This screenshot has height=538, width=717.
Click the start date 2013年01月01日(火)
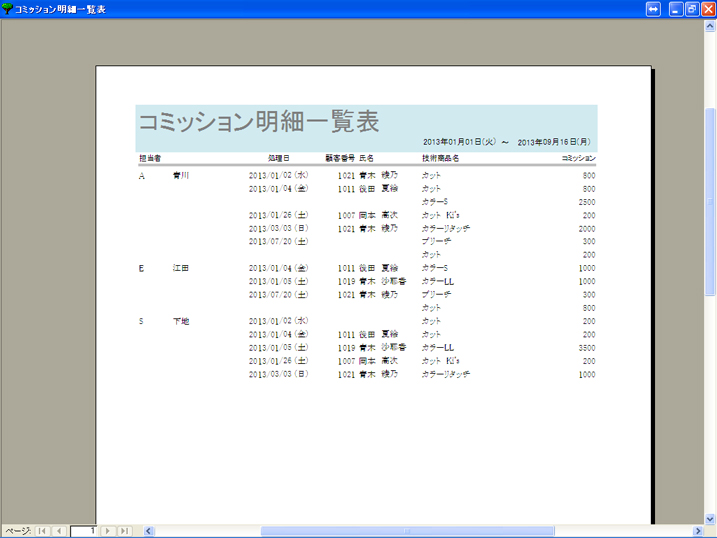(459, 142)
